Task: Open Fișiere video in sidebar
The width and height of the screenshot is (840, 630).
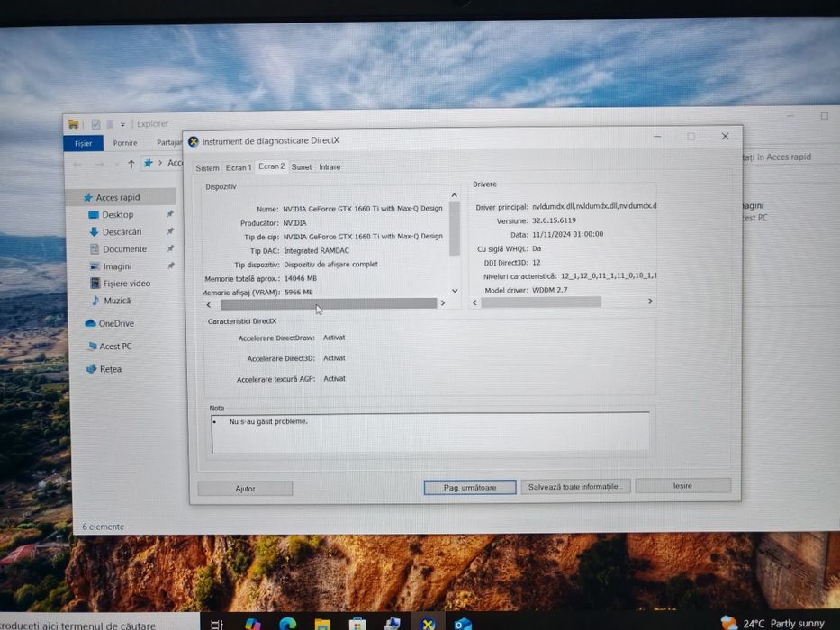Action: (126, 283)
